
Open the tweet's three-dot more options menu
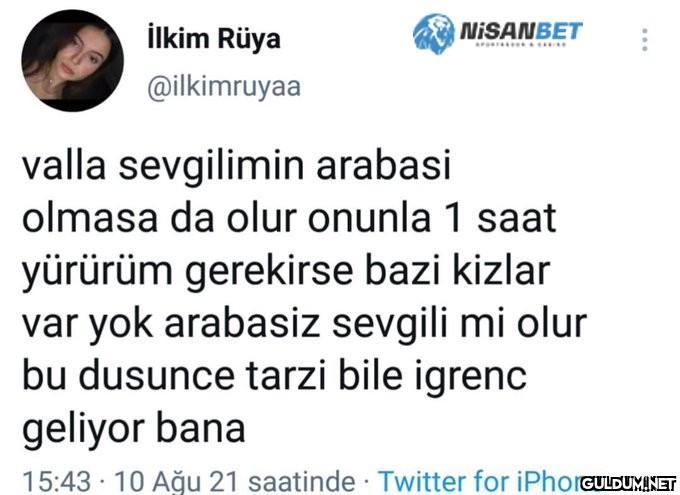[645, 39]
